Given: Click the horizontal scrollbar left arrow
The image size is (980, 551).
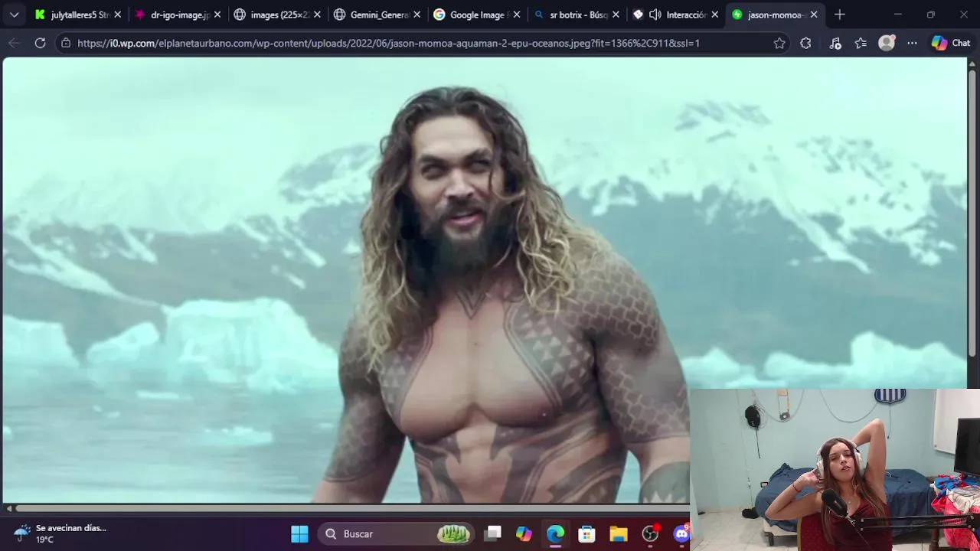Looking at the screenshot, I should [x=9, y=508].
